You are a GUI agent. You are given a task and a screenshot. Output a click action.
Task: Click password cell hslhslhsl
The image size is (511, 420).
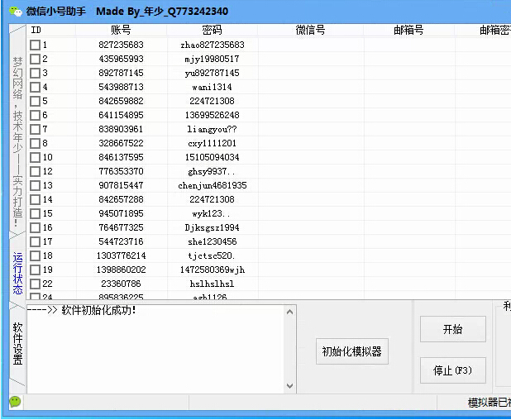213,284
